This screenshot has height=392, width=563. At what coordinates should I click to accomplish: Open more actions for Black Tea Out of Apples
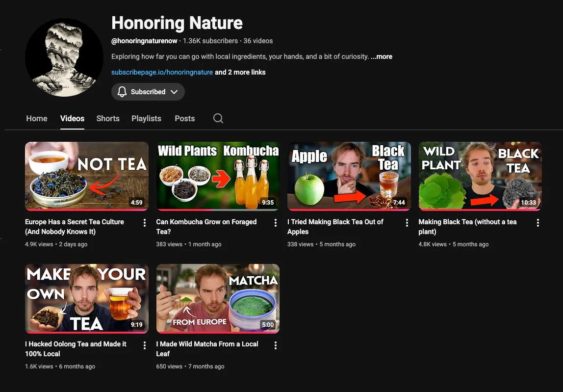pyautogui.click(x=407, y=223)
